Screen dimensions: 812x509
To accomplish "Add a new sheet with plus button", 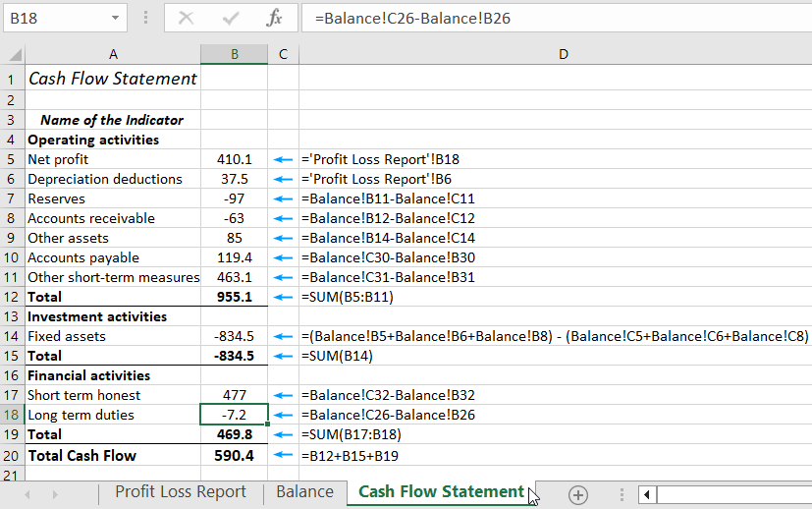I will tap(577, 494).
